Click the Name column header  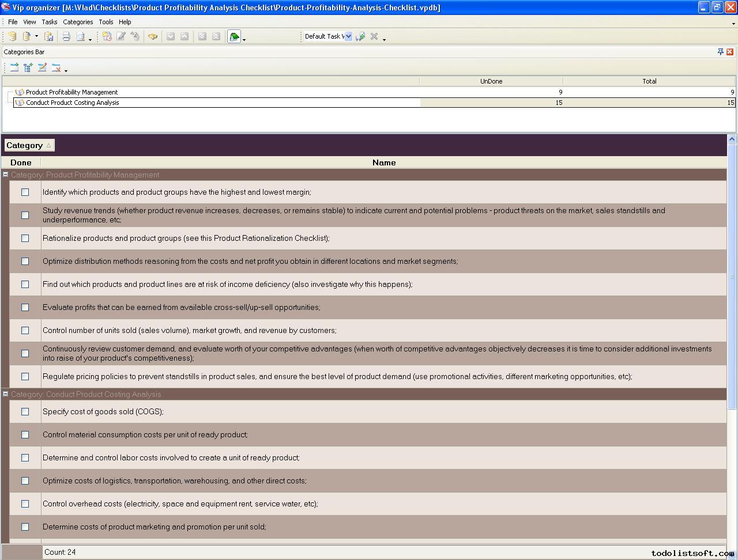click(383, 162)
